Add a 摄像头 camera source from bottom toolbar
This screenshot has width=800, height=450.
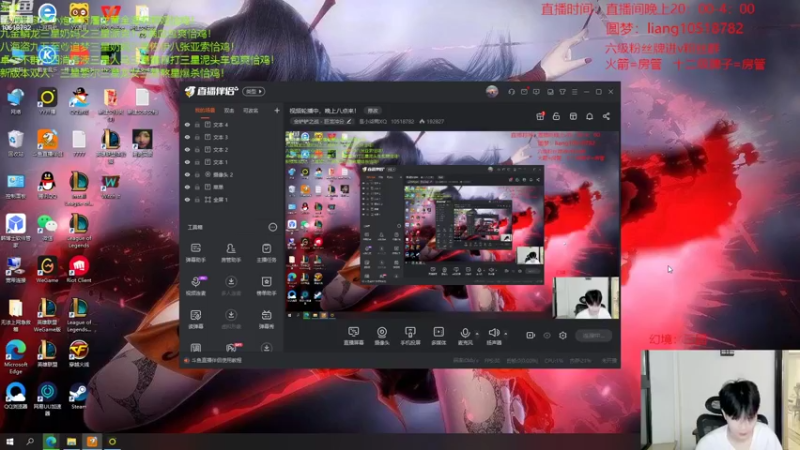pyautogui.click(x=382, y=336)
